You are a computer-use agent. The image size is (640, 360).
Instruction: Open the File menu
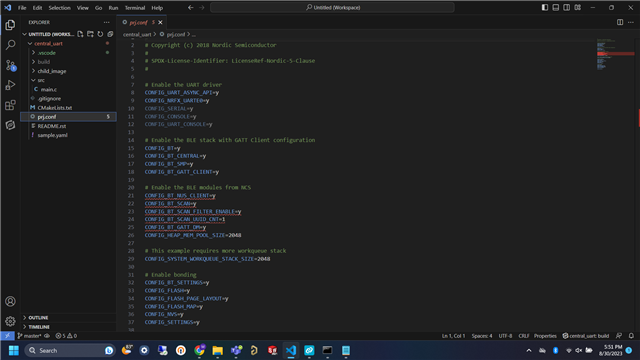(22, 8)
